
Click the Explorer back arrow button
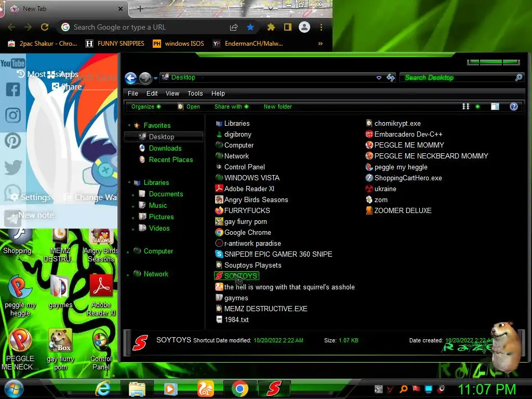click(130, 78)
